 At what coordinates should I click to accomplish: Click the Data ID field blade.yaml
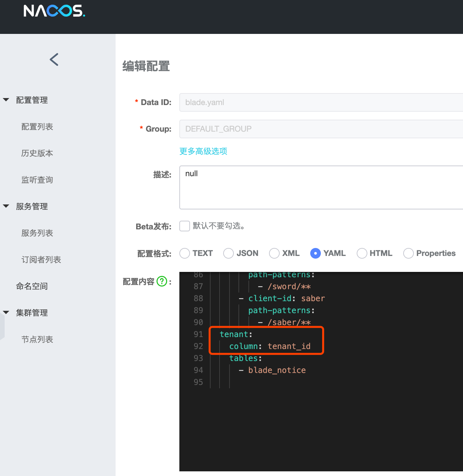click(x=321, y=102)
